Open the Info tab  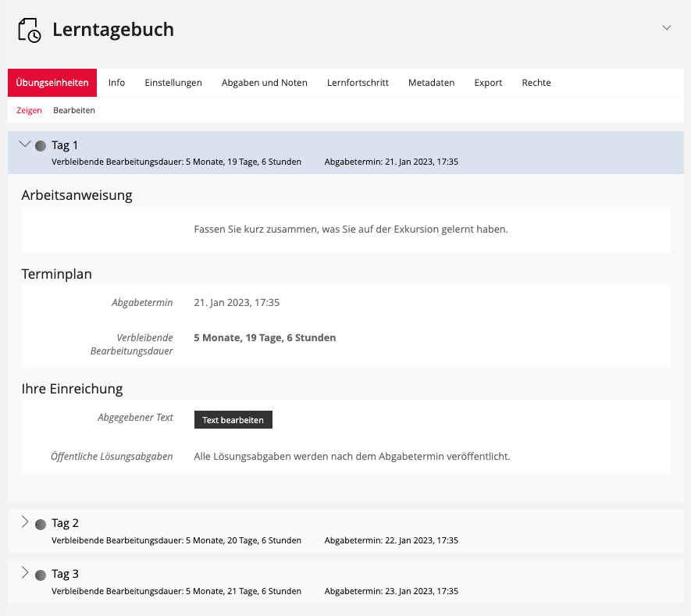(116, 83)
